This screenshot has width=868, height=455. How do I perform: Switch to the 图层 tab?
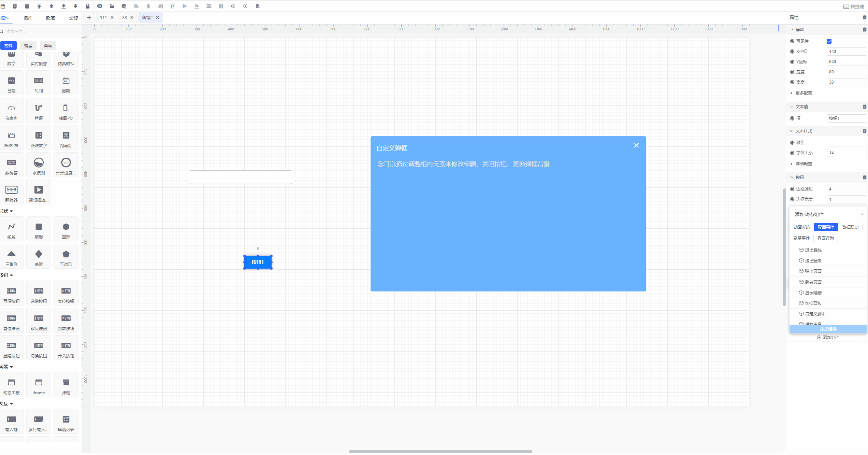(x=50, y=18)
